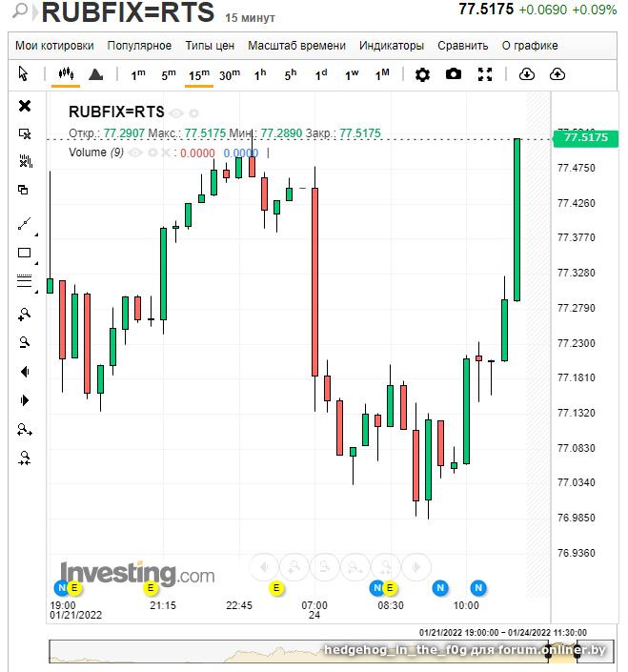Toggle visibility eye of Volume indicator
Image resolution: width=628 pixels, height=672 pixels.
pos(135,153)
